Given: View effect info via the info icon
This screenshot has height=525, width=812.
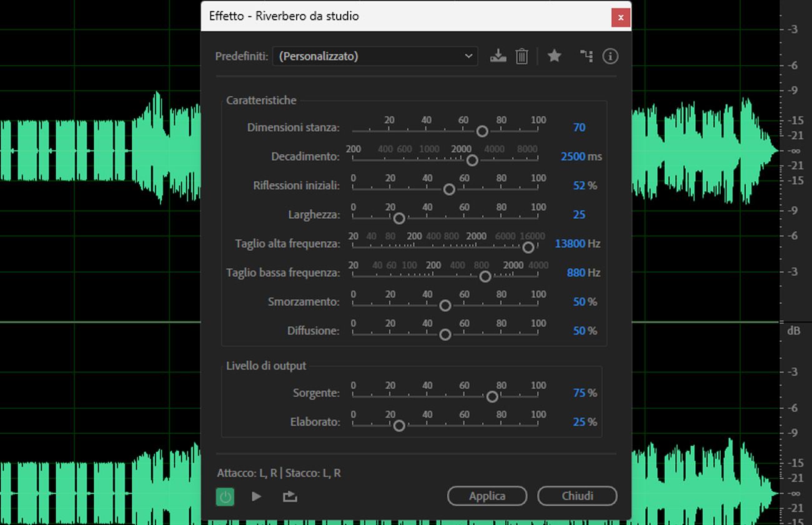Looking at the screenshot, I should coord(610,56).
